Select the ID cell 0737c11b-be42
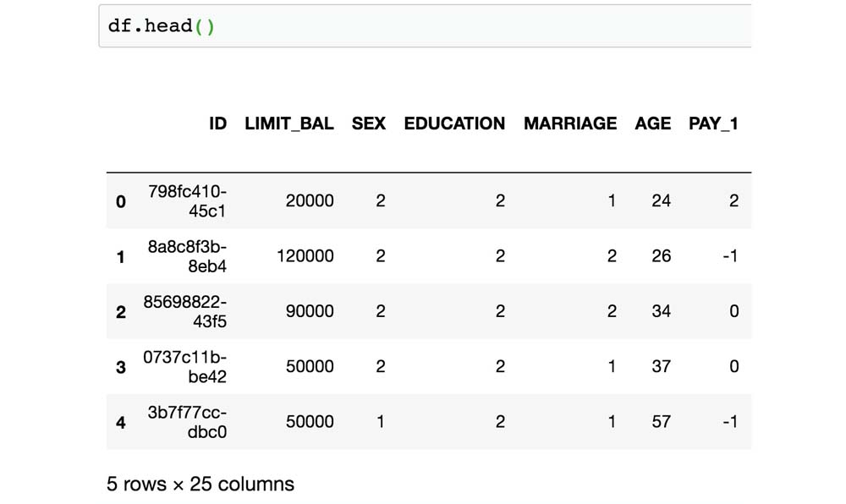846x504 pixels. coord(185,367)
